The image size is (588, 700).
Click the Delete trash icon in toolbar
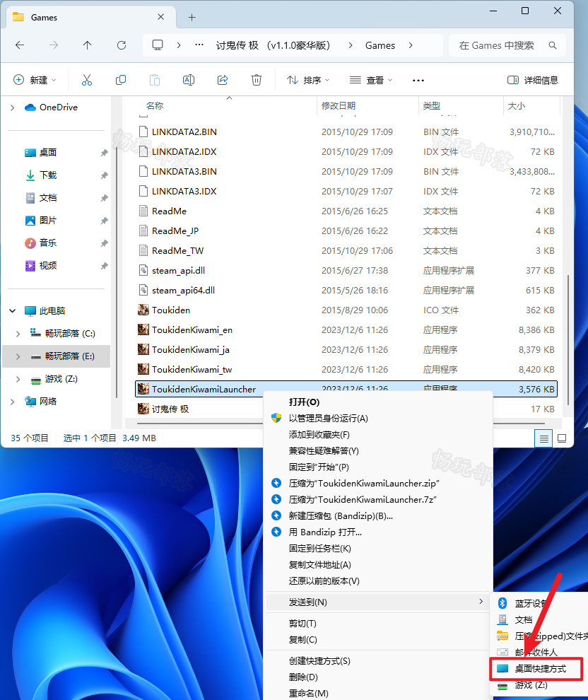pos(257,81)
